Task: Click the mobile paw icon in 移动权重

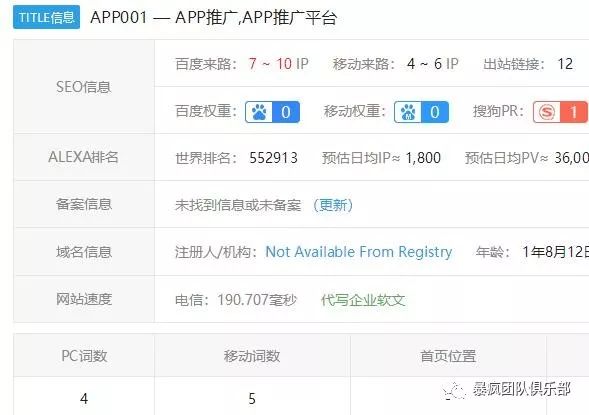Action: pos(408,112)
